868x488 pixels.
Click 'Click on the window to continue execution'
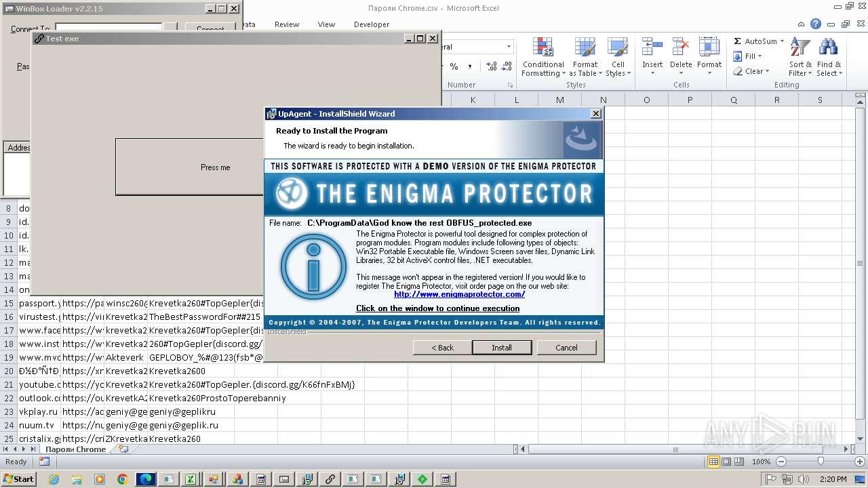(438, 308)
